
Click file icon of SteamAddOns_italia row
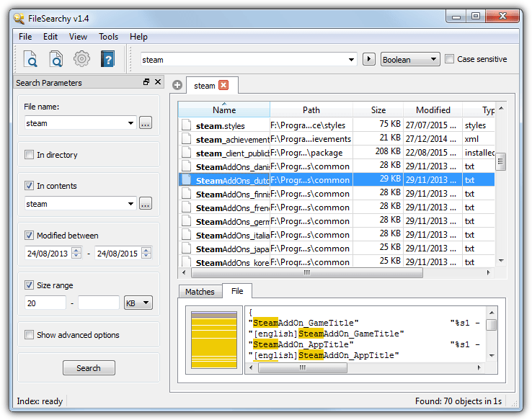[186, 235]
